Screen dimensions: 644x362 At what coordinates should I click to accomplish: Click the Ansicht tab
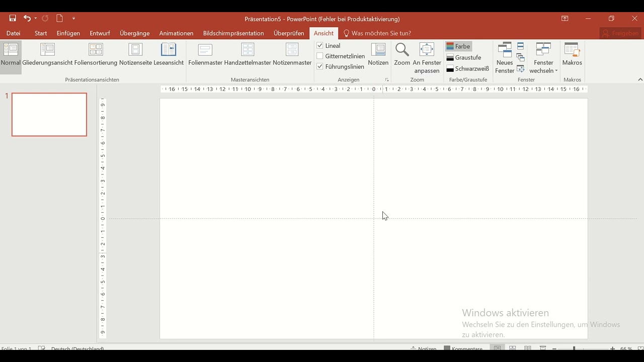click(324, 33)
